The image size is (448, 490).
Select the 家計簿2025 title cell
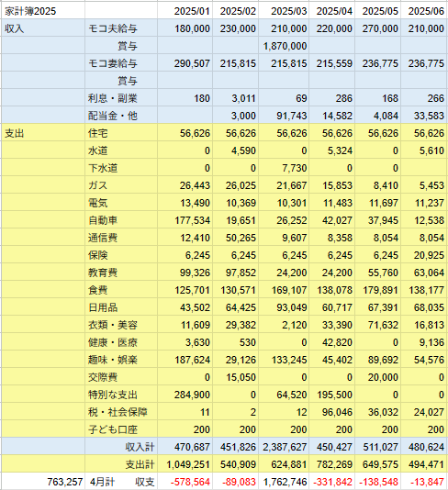[43, 11]
